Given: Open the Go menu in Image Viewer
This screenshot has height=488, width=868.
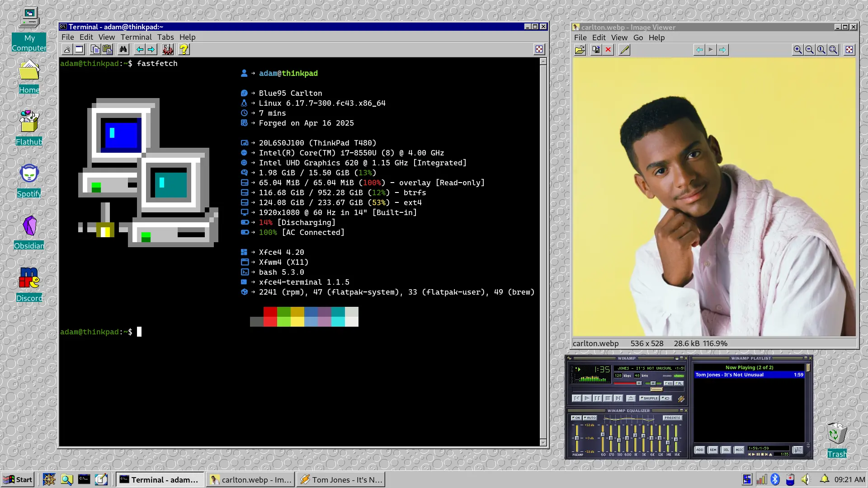Looking at the screenshot, I should 638,38.
